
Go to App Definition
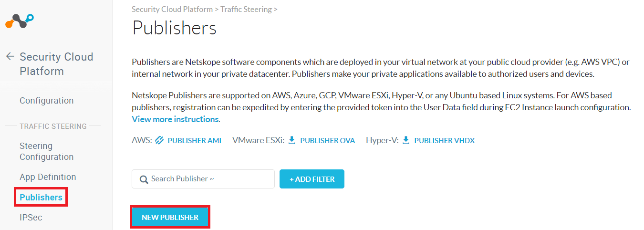(48, 177)
